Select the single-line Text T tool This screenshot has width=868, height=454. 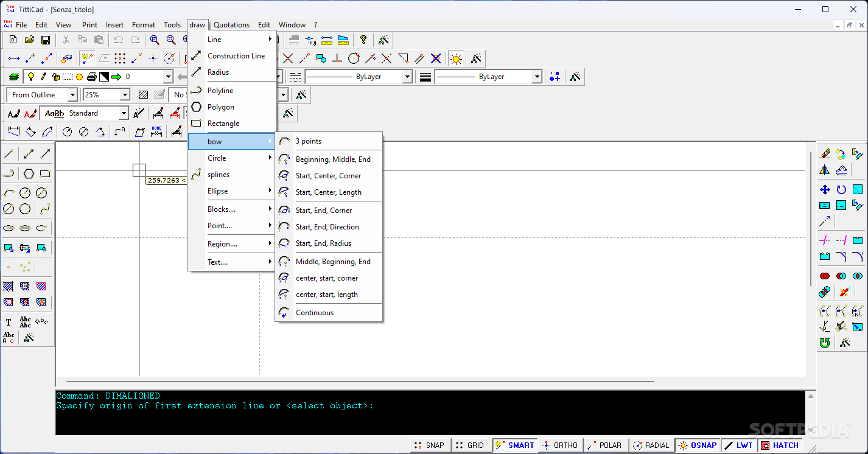click(9, 323)
